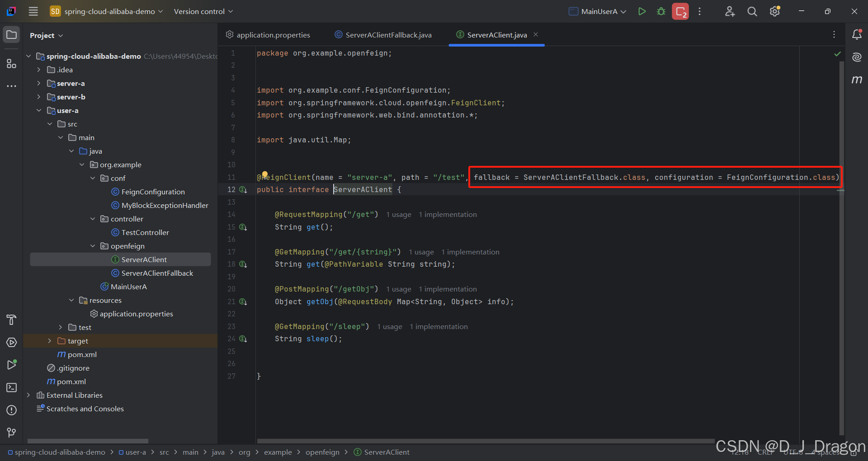868x461 pixels.
Task: Open the Code With Me user icon
Action: pyautogui.click(x=730, y=11)
